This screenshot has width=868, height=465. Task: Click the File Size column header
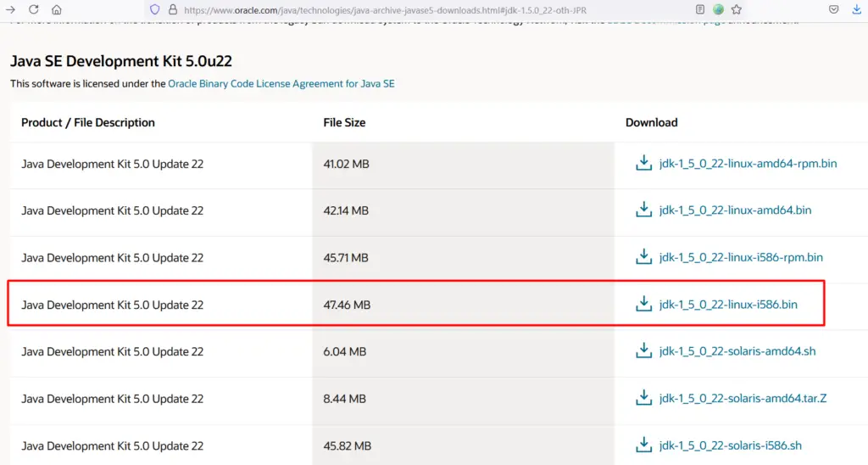[344, 122]
